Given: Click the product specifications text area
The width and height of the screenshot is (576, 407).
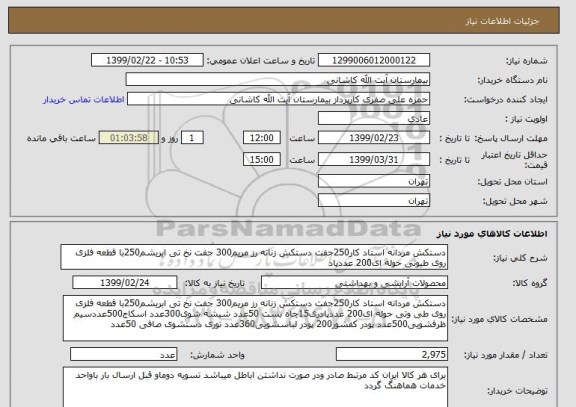Looking at the screenshot, I should coord(255,318).
